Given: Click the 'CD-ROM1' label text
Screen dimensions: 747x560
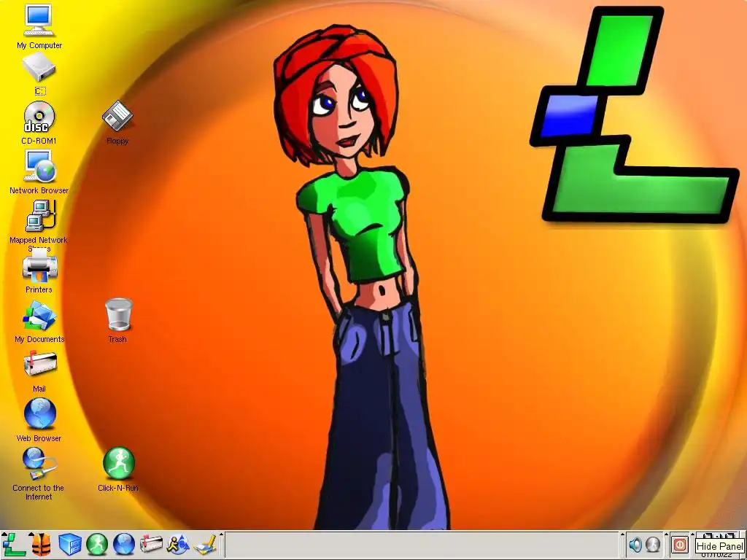Looking at the screenshot, I should pos(39,141).
